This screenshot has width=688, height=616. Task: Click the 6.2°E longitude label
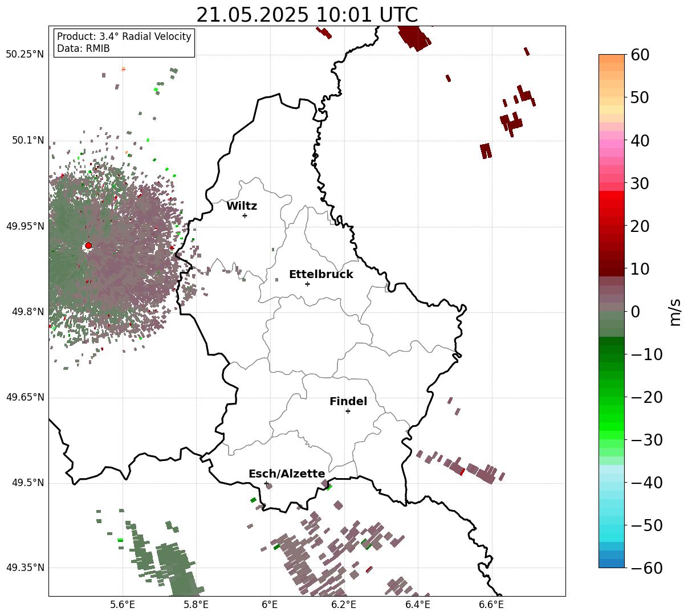tap(344, 605)
